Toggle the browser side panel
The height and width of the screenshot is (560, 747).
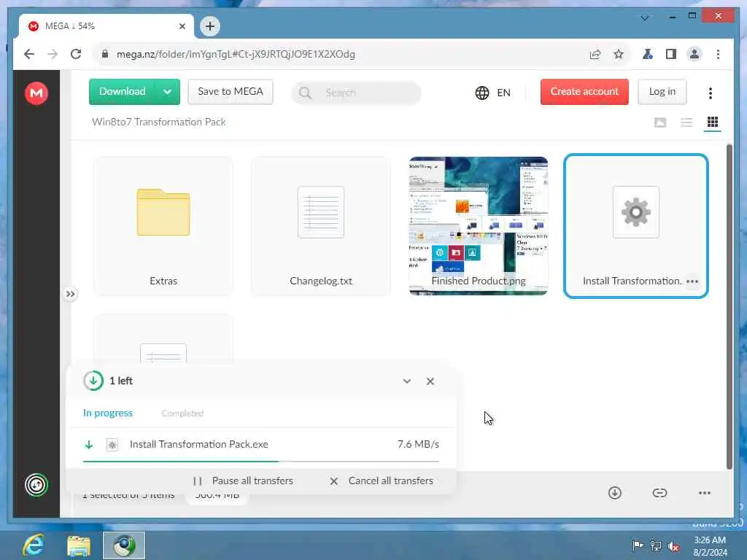[x=671, y=54]
